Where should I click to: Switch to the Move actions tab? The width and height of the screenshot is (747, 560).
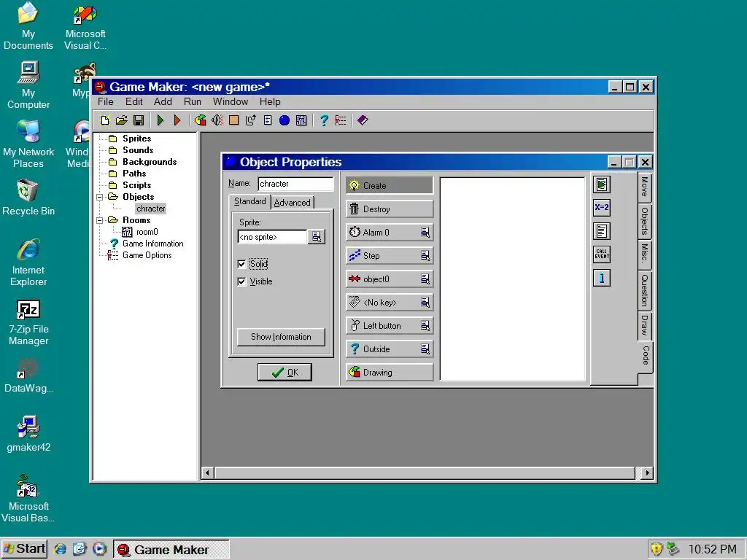(644, 187)
